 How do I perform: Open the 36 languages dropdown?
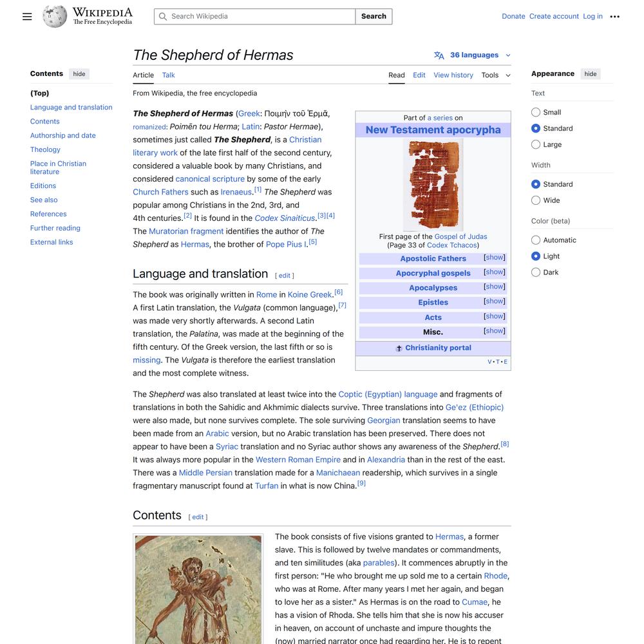(x=473, y=55)
